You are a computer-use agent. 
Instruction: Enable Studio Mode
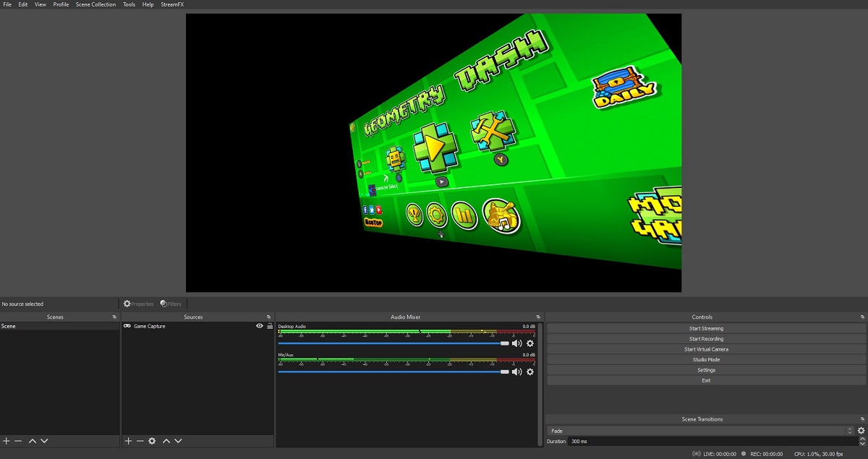[706, 359]
